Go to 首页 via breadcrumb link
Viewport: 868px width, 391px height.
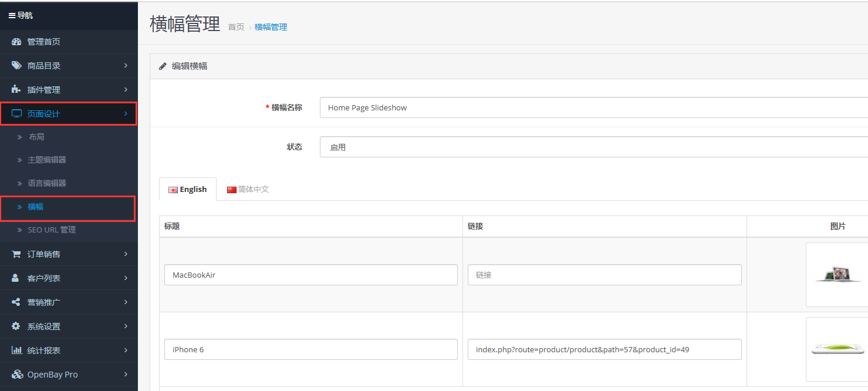click(236, 27)
